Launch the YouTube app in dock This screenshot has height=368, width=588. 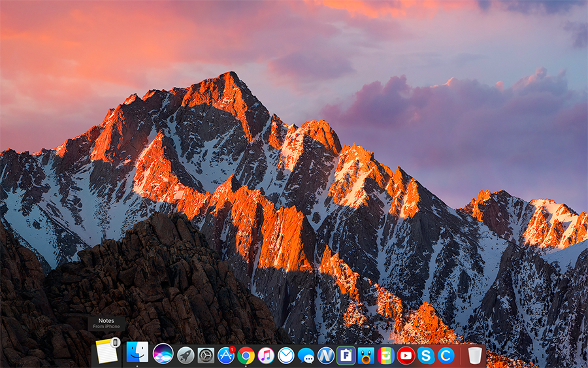coord(406,355)
